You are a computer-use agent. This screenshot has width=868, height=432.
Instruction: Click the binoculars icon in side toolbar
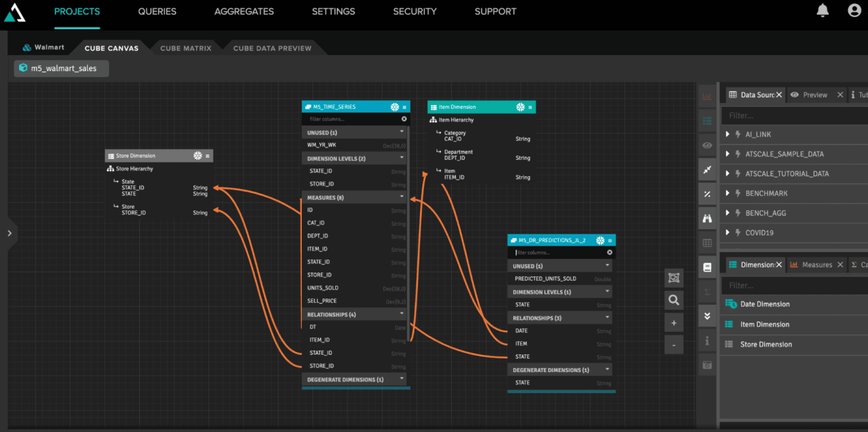(x=707, y=219)
